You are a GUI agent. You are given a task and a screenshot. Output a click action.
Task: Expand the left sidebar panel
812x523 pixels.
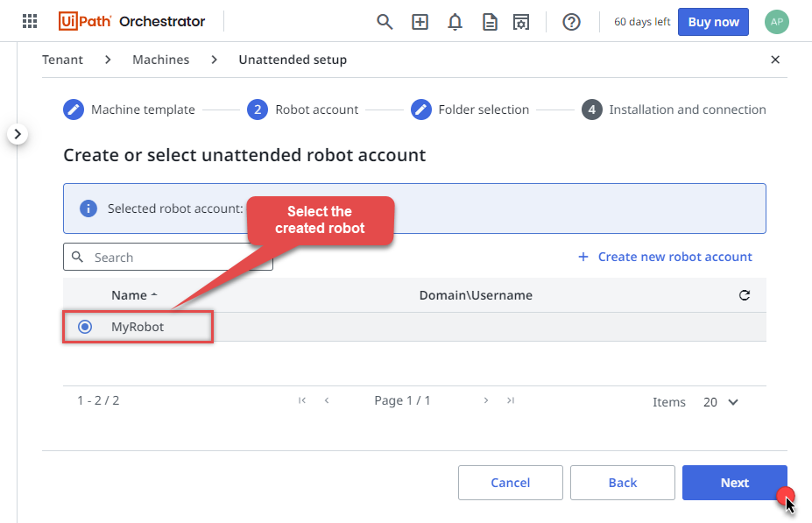(x=18, y=134)
